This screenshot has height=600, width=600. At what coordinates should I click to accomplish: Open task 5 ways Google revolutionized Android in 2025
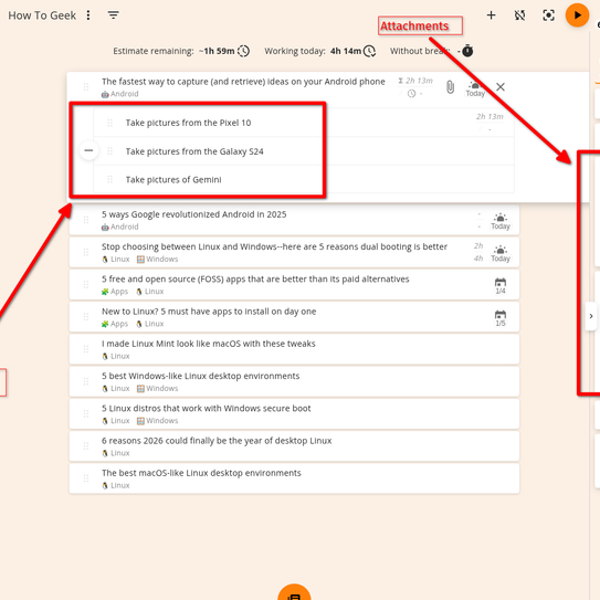[194, 214]
